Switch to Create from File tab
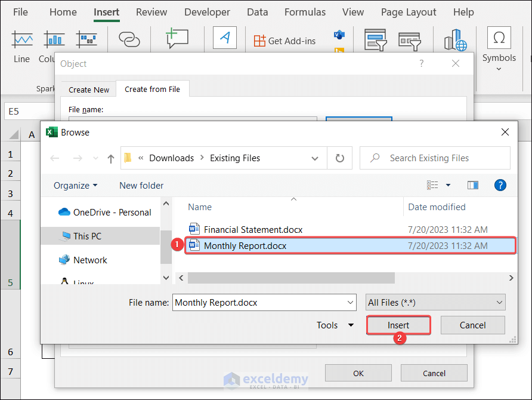The image size is (532, 400). click(152, 89)
